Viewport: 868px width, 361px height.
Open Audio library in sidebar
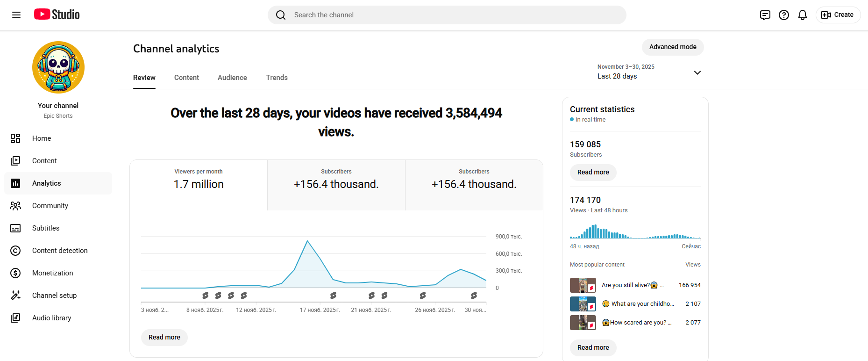click(51, 318)
